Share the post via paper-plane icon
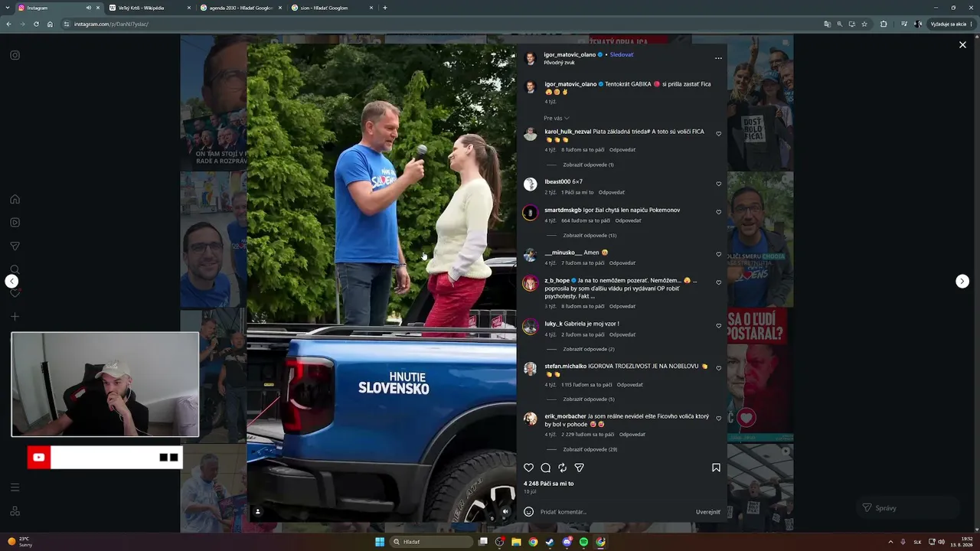This screenshot has height=551, width=980. (x=579, y=468)
